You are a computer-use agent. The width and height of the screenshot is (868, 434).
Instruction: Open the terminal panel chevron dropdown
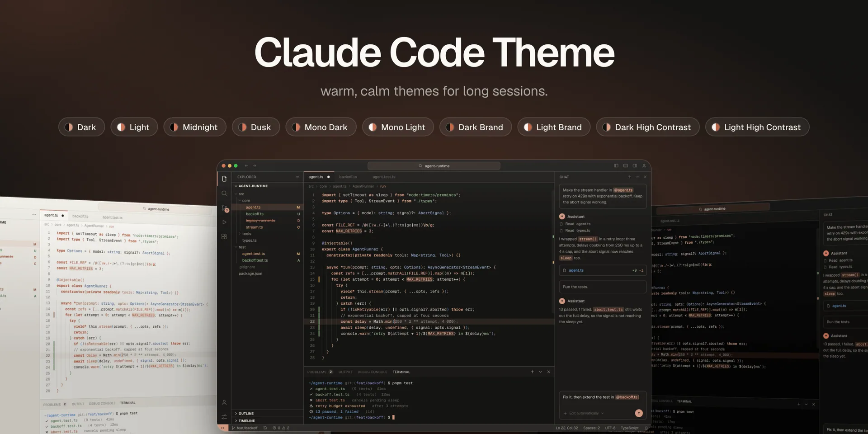click(x=541, y=372)
